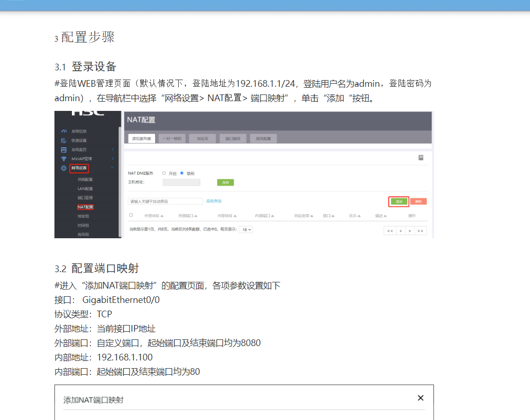Screen dimensions: 530x420
Task: Open the NAT配置 submenu item
Action: (85, 207)
